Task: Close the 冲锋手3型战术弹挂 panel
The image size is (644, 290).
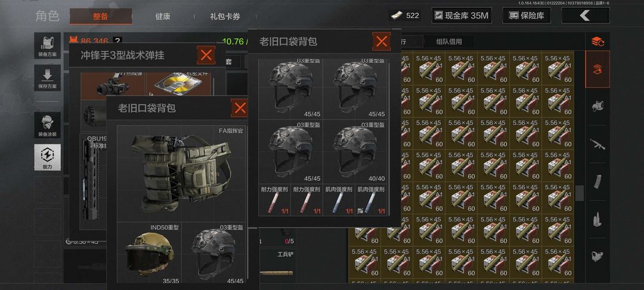Action: 206,55
